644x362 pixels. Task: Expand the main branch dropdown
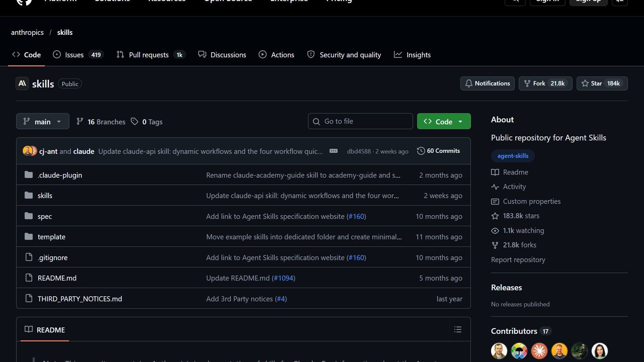pos(43,121)
